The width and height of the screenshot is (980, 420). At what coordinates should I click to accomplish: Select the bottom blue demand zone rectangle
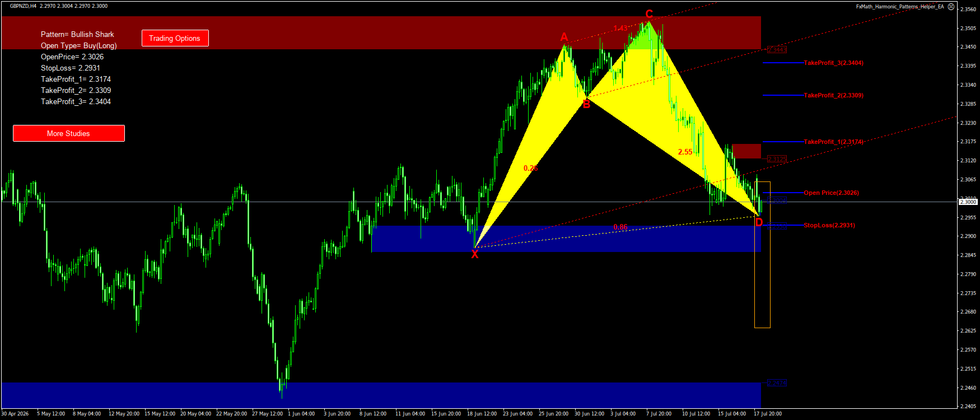[381, 395]
